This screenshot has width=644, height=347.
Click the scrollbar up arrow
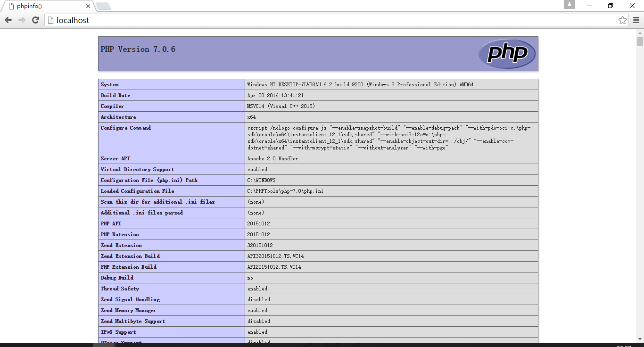click(x=640, y=33)
